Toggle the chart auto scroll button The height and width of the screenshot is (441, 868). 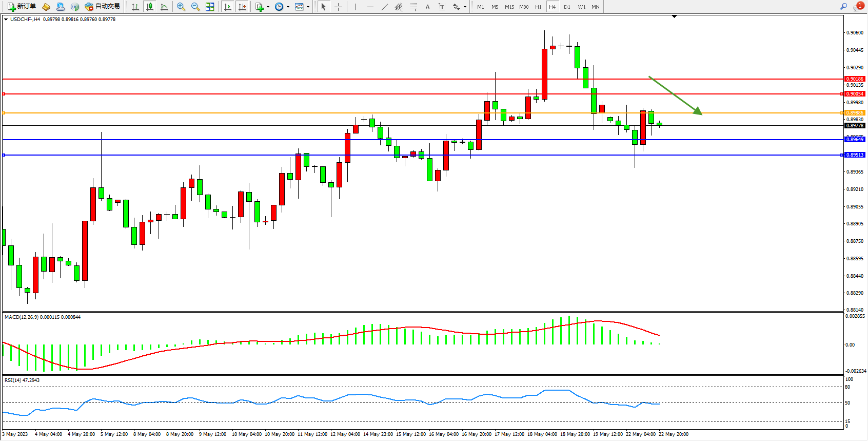tap(228, 7)
